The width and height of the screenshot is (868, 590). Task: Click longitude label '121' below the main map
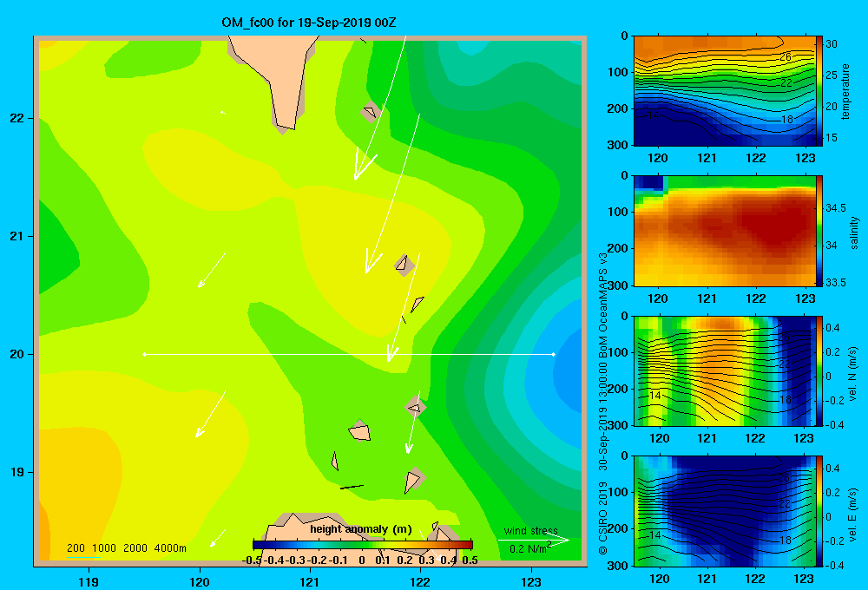310,581
